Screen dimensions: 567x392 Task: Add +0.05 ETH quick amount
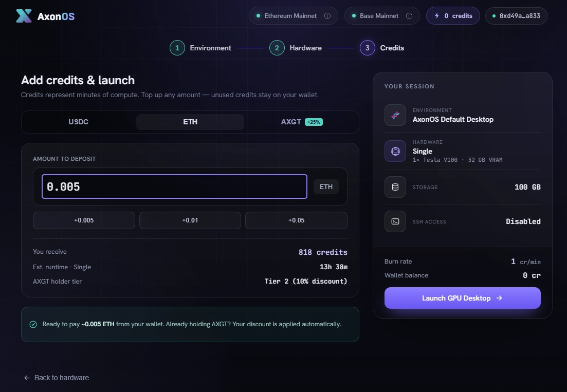296,220
